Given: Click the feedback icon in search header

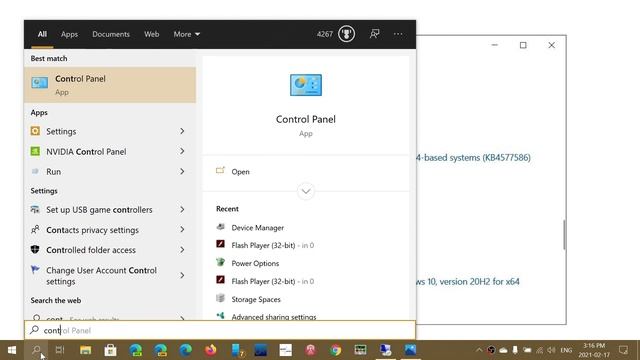Looking at the screenshot, I should (x=374, y=34).
